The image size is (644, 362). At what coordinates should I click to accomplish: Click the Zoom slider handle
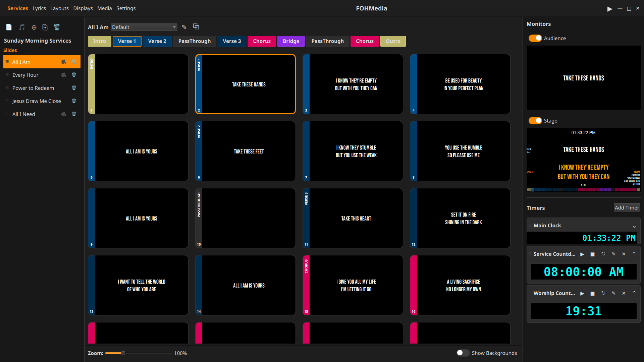coord(123,353)
